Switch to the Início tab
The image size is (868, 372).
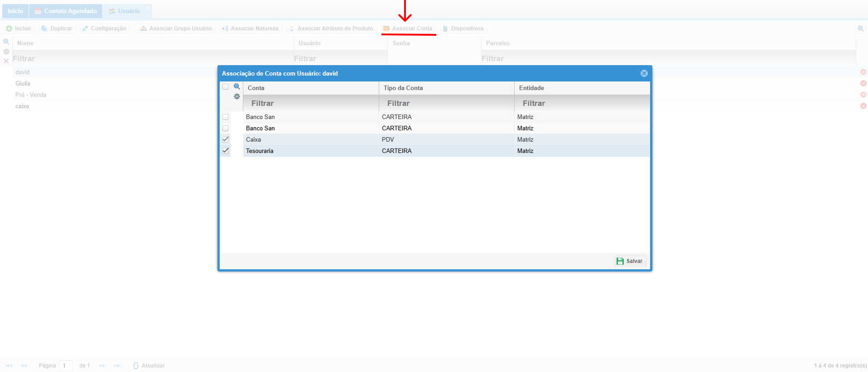point(15,11)
